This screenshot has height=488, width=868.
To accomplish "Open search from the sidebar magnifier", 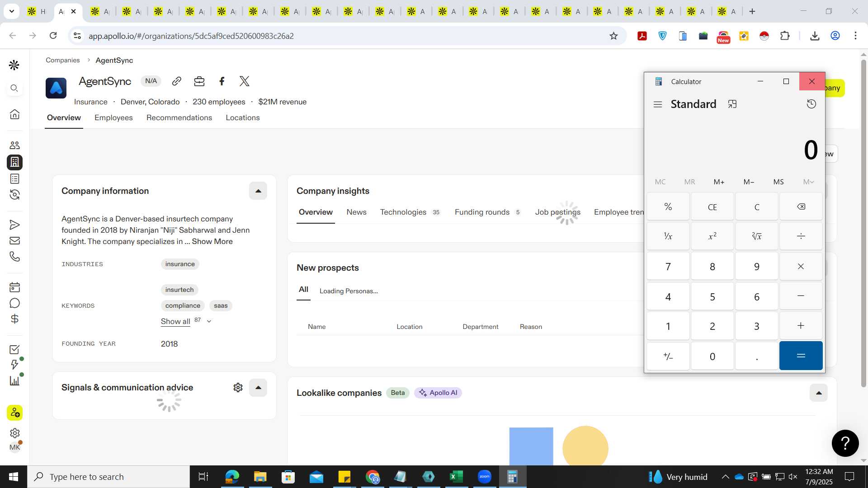I will (14, 88).
